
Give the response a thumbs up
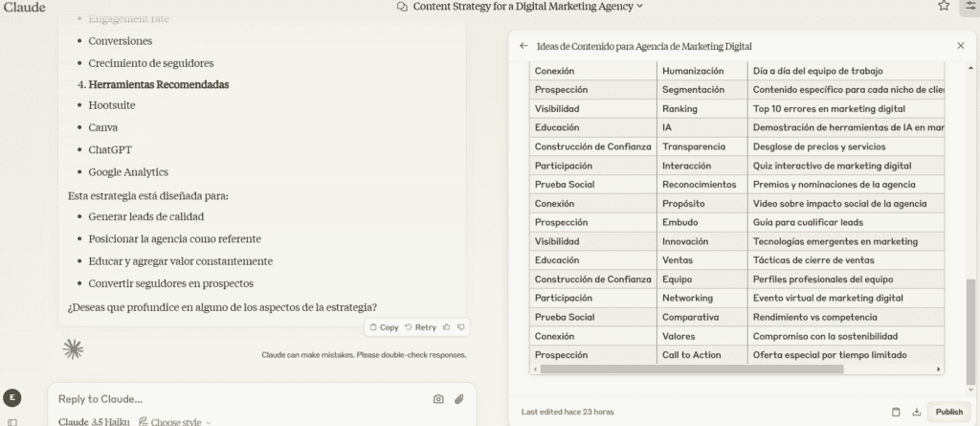coord(446,327)
